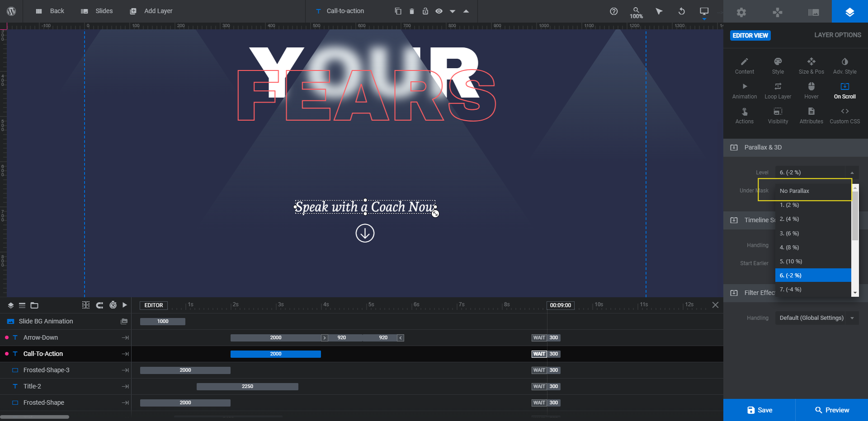Save the slider
The width and height of the screenshot is (868, 421).
click(759, 410)
